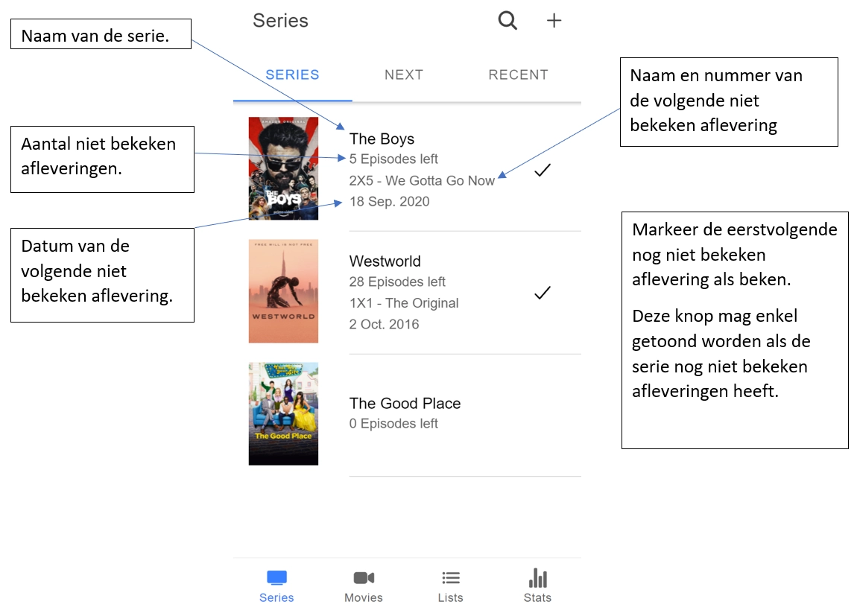This screenshot has height=616, width=857.
Task: Open the search magnifier icon
Action: pos(507,21)
